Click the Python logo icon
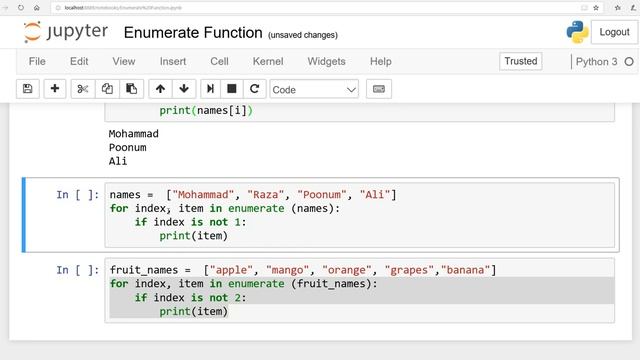 coord(577,32)
